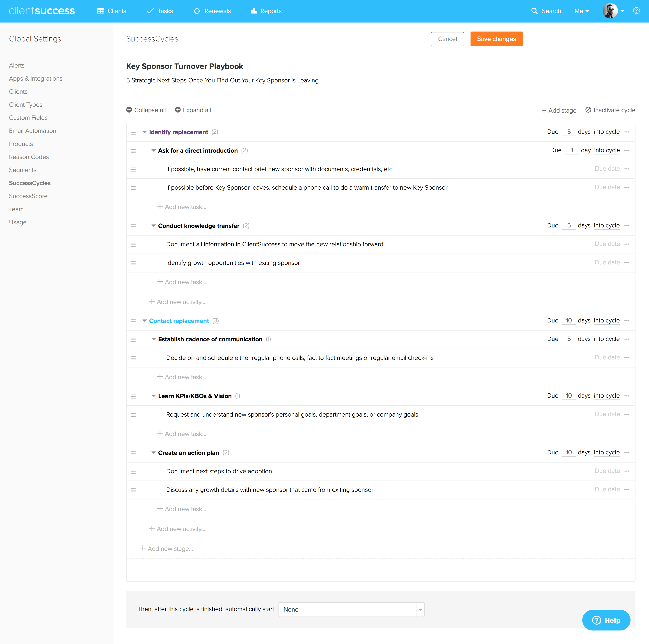Viewport: 649px width, 644px height.
Task: Open more options for Establish cadence of communication
Action: (x=627, y=339)
